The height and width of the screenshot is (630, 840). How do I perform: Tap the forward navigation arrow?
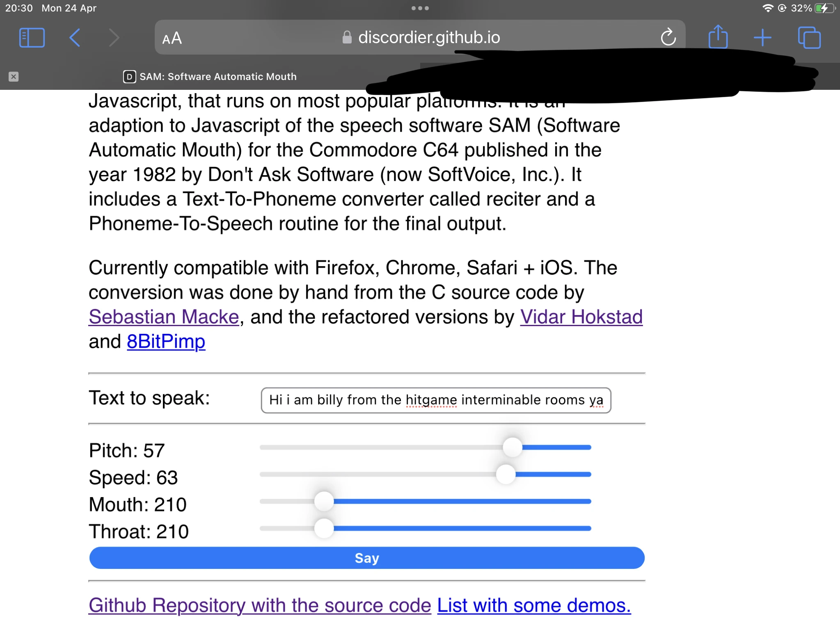(114, 38)
